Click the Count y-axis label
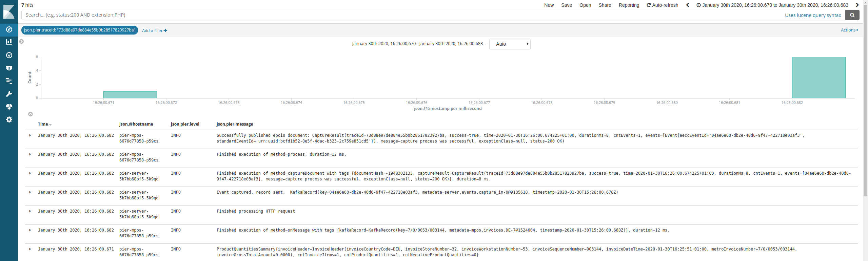The image size is (868, 261). (x=30, y=78)
